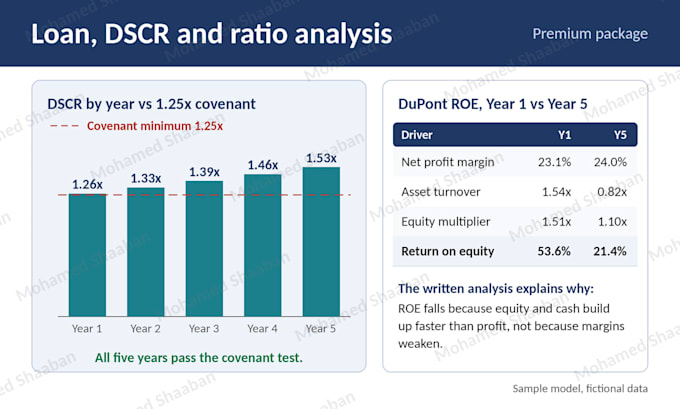Click the 'ROE falls because equity' paragraph
Viewport: 680px width, 409px height.
coord(511,326)
